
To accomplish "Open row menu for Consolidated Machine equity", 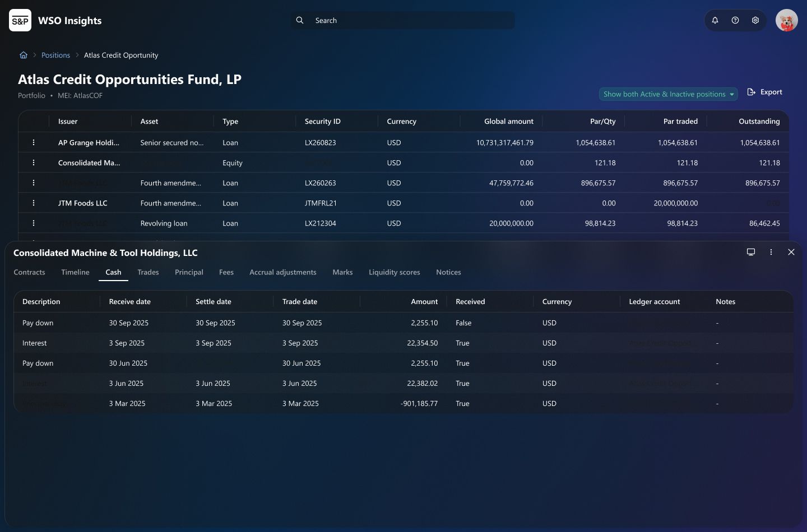I will point(34,162).
